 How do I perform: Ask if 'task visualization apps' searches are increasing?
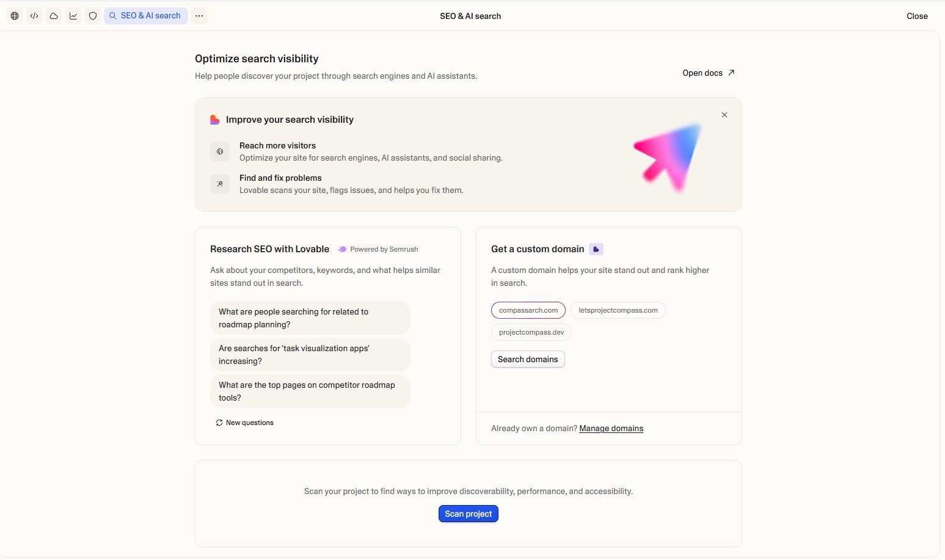[310, 355]
